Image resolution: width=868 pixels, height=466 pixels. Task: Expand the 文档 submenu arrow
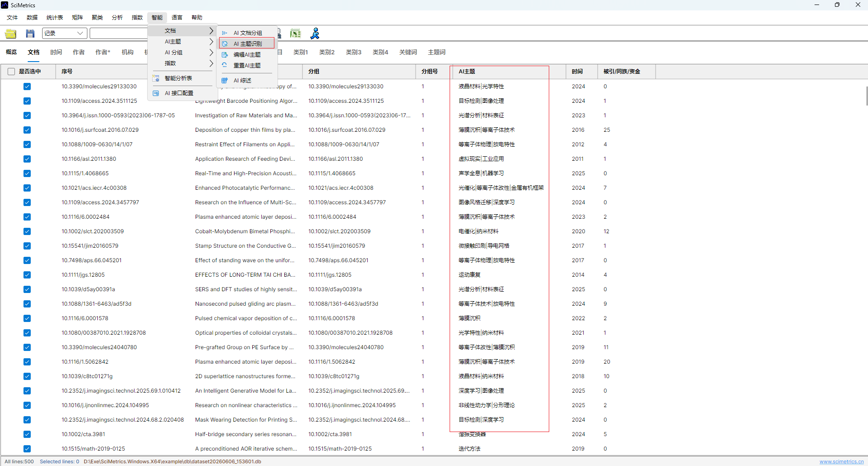211,31
